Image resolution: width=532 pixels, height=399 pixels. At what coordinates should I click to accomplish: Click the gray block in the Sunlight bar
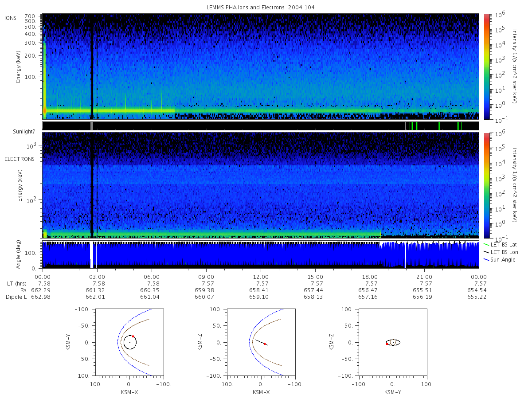92,126
